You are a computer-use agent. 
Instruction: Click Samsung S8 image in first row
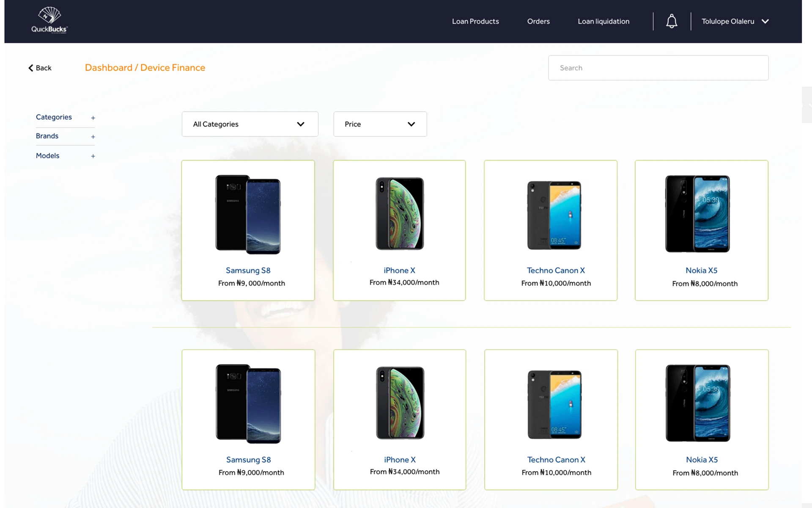click(248, 214)
